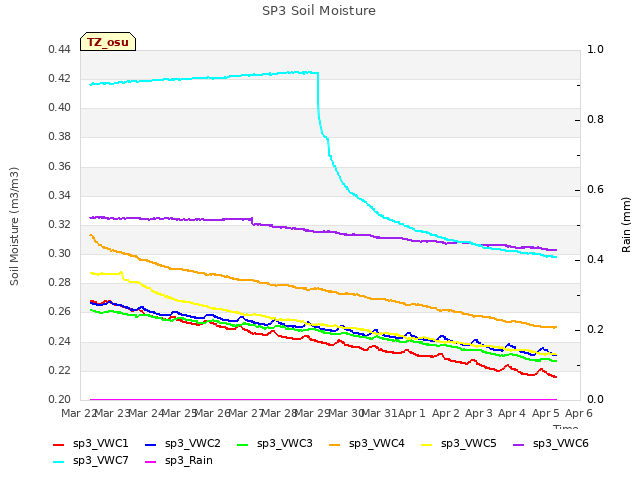Click the 0.40 left axis tick label
Viewport: 640px width, 480px height.
[x=59, y=108]
